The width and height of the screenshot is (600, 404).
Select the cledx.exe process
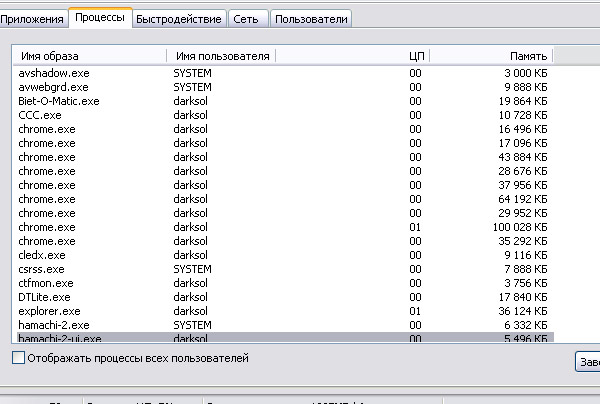point(284,255)
